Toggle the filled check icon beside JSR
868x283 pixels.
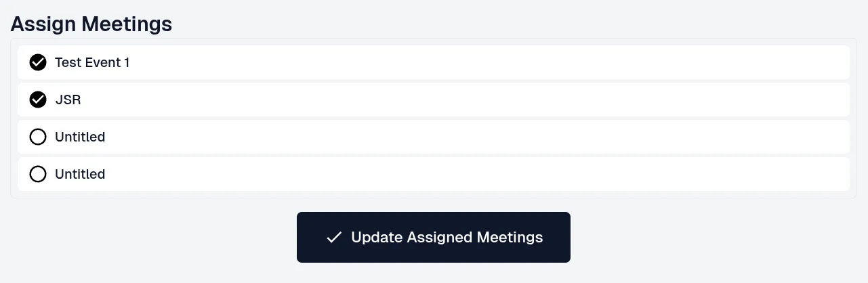[x=38, y=100]
